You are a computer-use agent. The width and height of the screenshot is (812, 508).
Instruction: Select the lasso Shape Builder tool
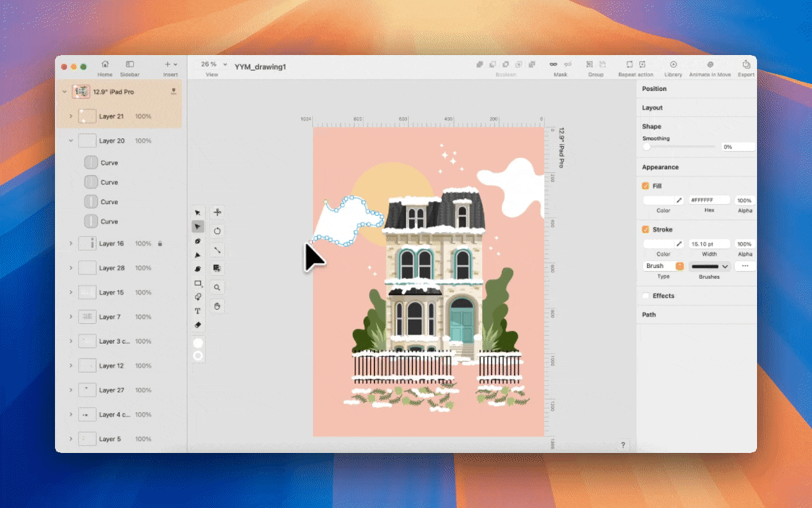click(197, 297)
